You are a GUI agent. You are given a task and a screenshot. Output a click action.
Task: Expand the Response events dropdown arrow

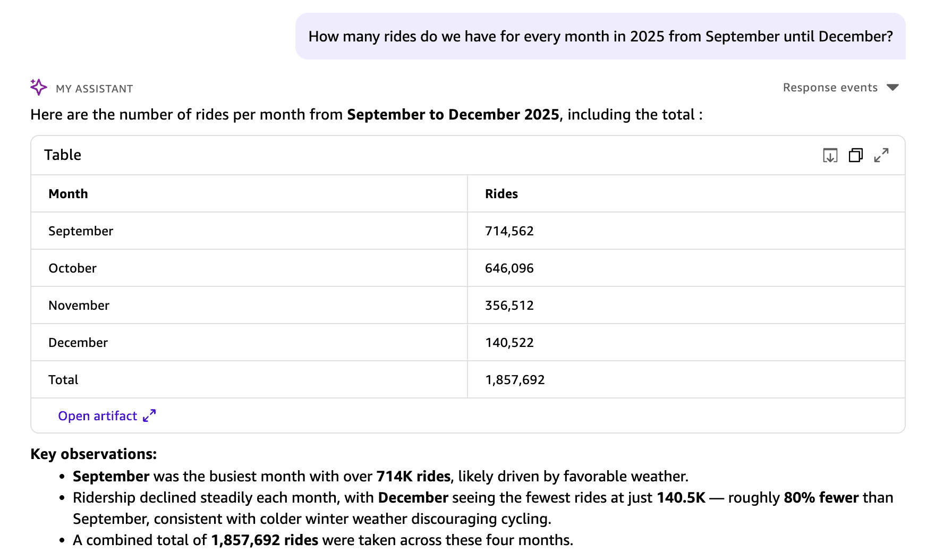(892, 88)
